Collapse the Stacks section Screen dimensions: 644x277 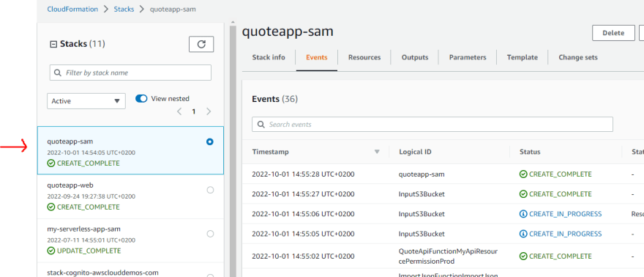pos(53,45)
